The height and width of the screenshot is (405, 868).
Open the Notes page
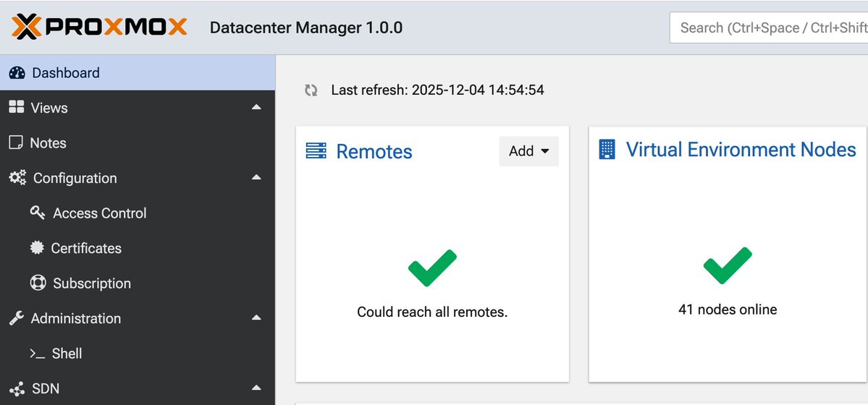click(138, 142)
